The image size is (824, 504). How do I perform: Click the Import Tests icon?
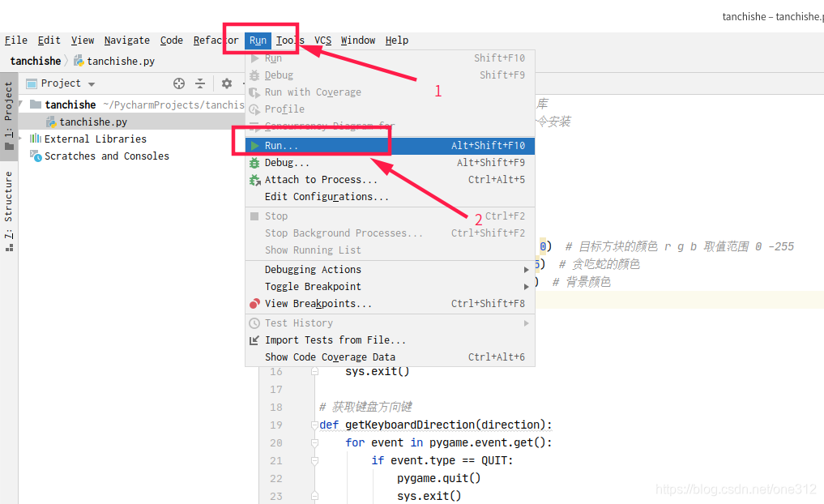[254, 340]
